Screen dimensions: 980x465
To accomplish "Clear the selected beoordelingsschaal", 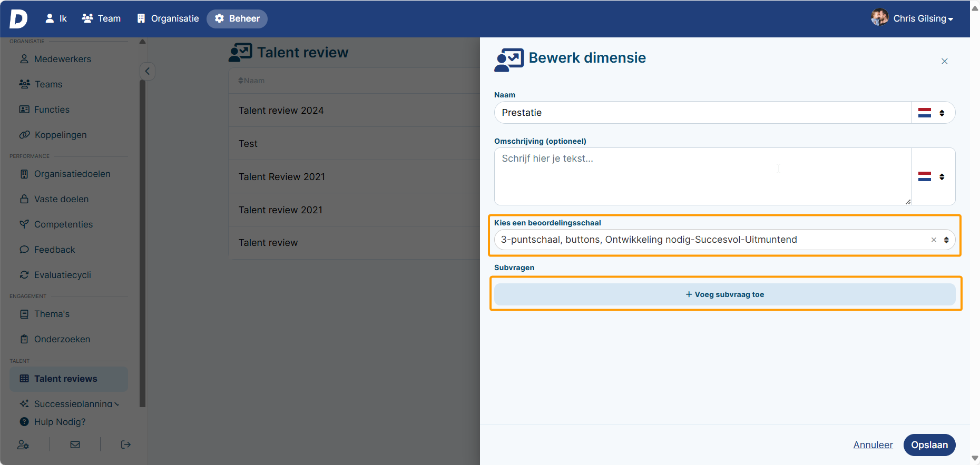I will click(934, 240).
